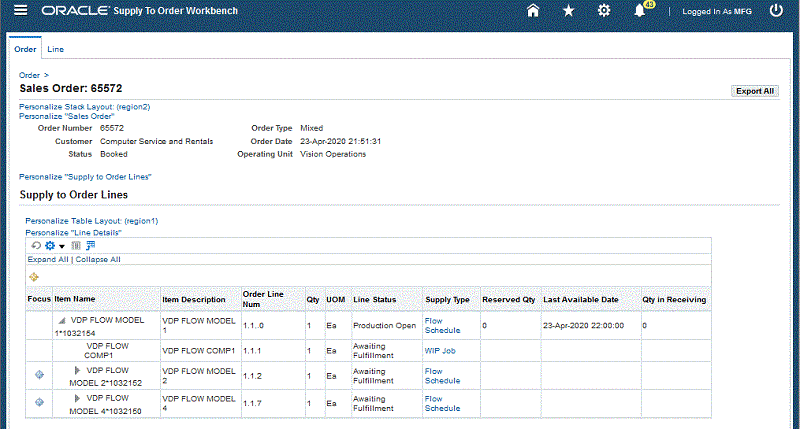This screenshot has height=429, width=800.
Task: Open Personalize Table Layout (region1) link
Action: coord(92,221)
